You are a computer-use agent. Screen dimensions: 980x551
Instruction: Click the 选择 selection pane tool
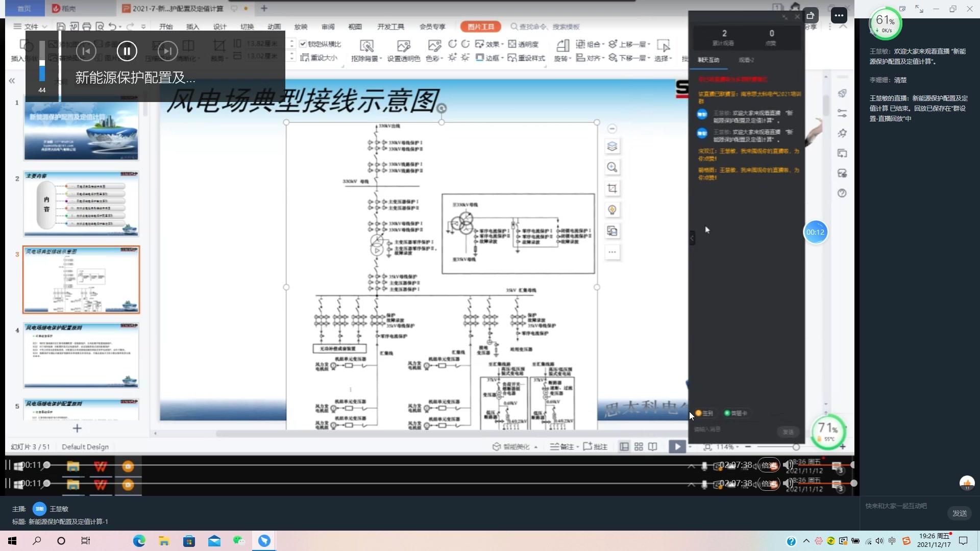(x=663, y=51)
